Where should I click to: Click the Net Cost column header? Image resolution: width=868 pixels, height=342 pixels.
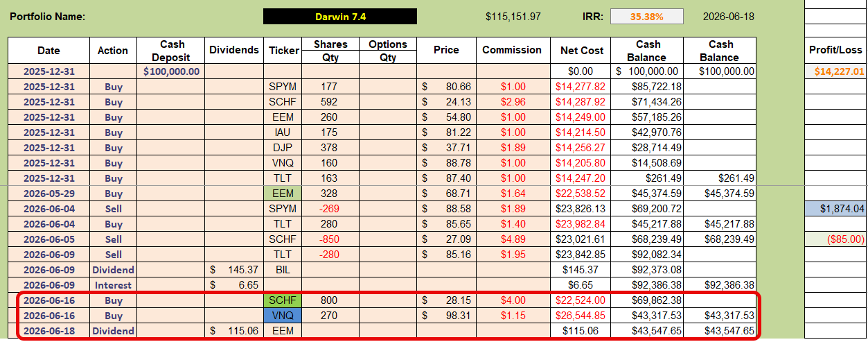(x=582, y=50)
